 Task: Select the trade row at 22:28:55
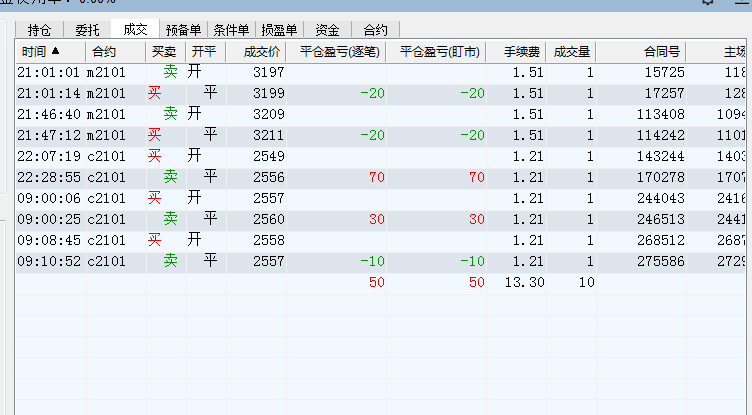(x=380, y=178)
